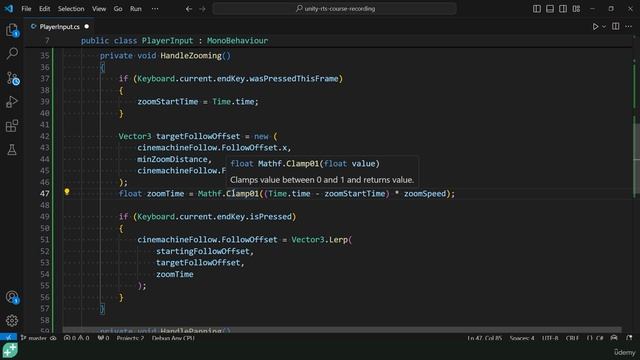Go forward with the navigation arrow

click(202, 9)
